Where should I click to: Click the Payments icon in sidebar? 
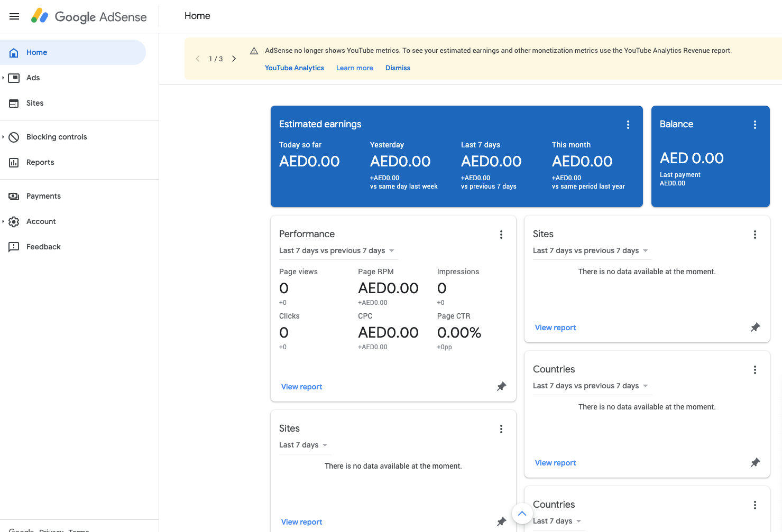14,196
